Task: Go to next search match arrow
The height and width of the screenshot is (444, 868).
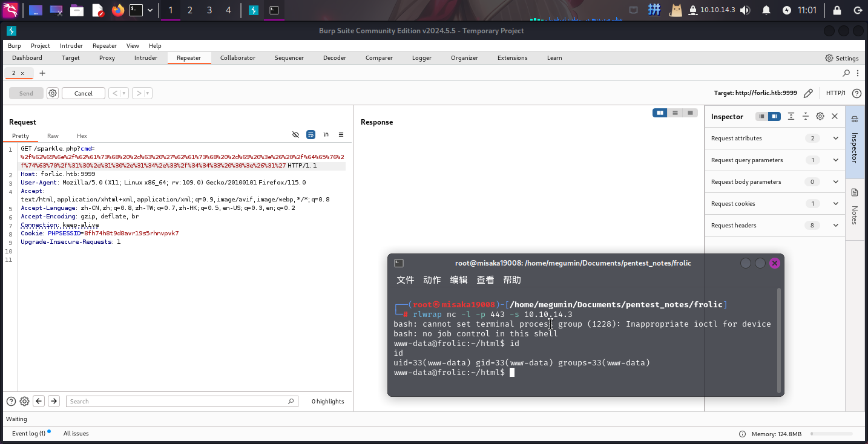Action: pos(54,401)
